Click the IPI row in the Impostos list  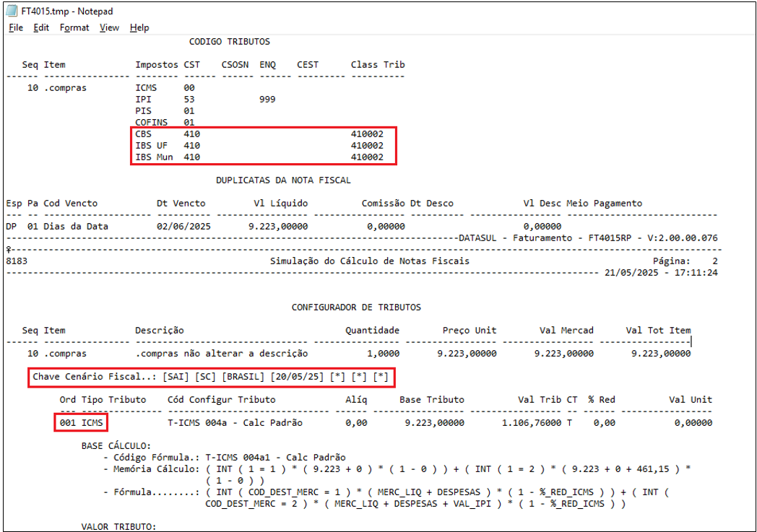(x=144, y=100)
